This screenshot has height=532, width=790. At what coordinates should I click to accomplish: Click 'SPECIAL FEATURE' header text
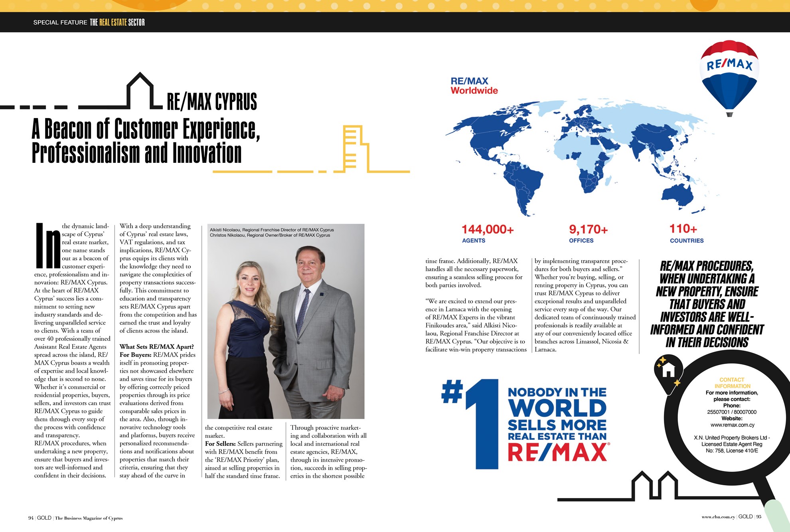pos(60,22)
